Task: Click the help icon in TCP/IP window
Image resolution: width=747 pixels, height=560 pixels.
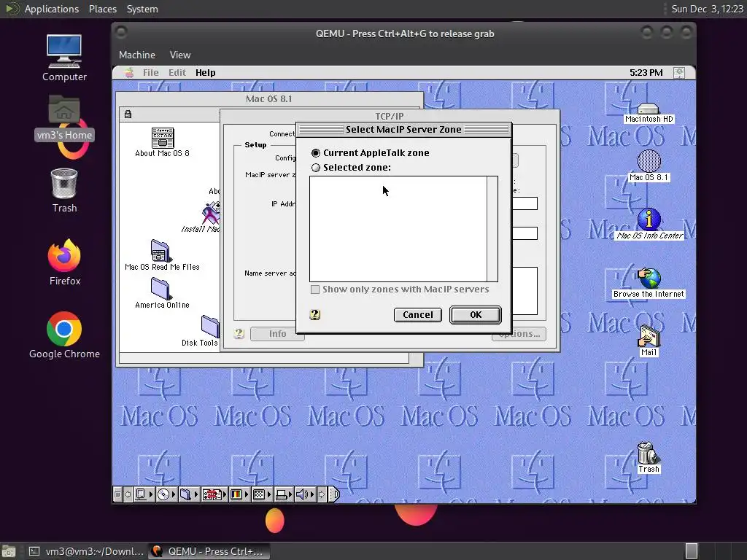Action: coord(239,333)
